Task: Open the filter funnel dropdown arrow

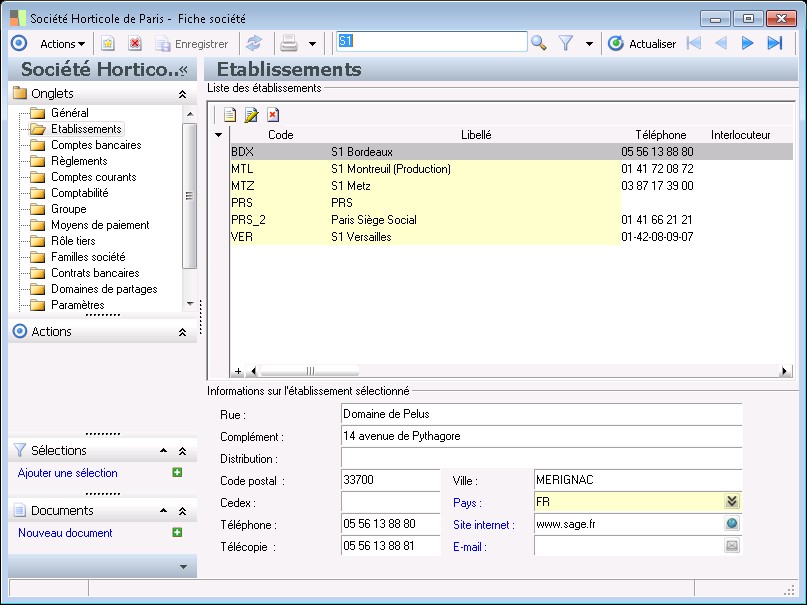Action: [x=589, y=44]
